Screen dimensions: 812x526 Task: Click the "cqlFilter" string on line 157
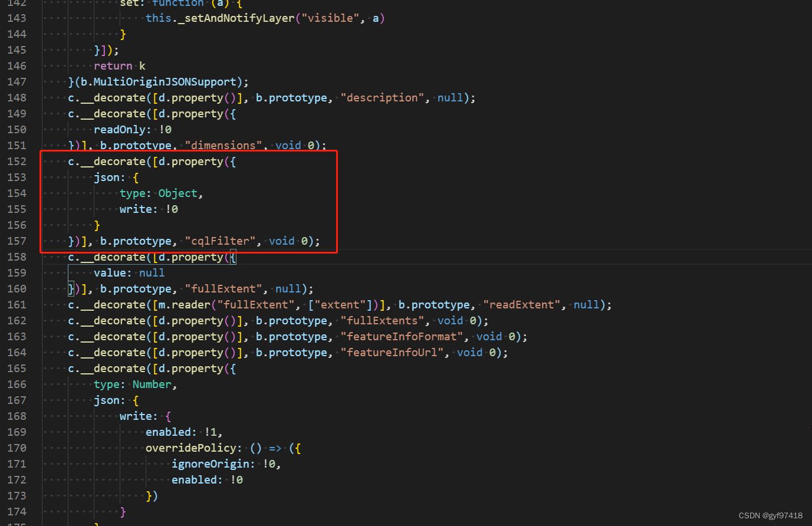220,241
